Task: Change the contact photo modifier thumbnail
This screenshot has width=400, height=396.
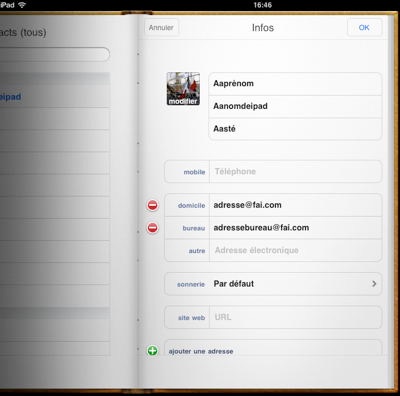Action: pos(183,89)
